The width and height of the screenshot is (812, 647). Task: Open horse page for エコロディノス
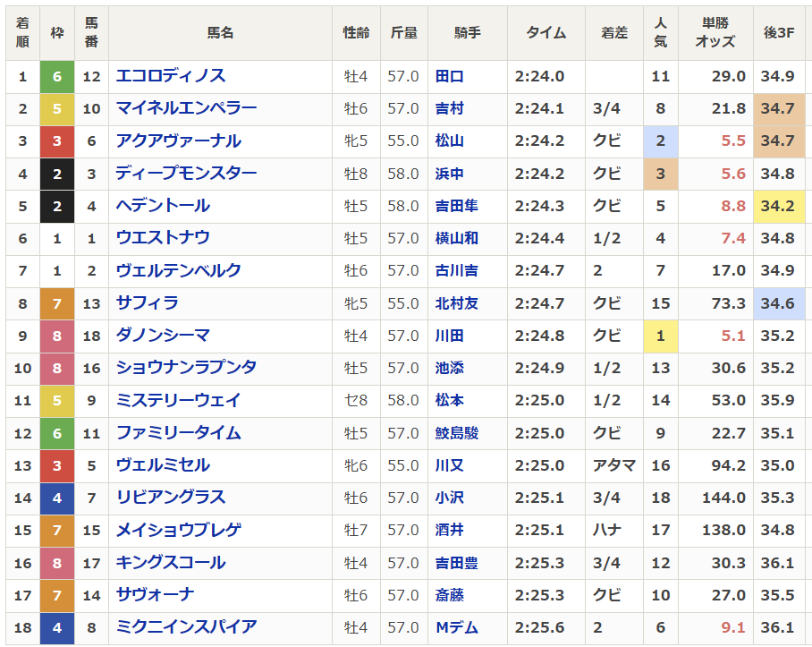[171, 76]
